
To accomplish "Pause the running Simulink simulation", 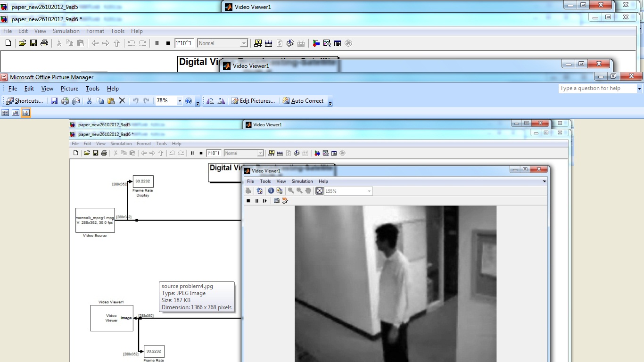I will coord(157,43).
